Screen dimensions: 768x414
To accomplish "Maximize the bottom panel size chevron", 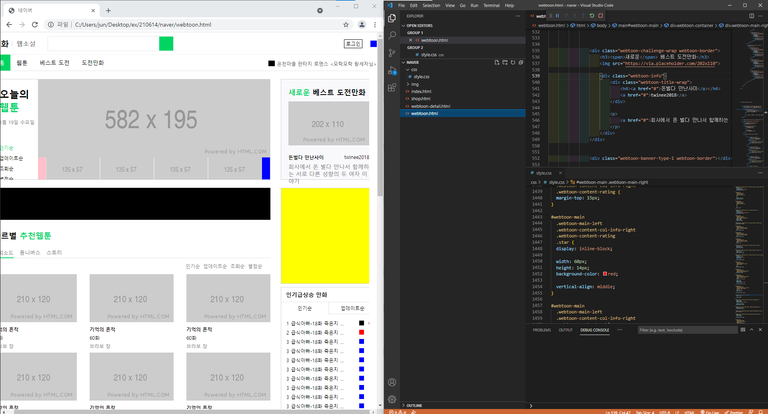I will (x=751, y=330).
